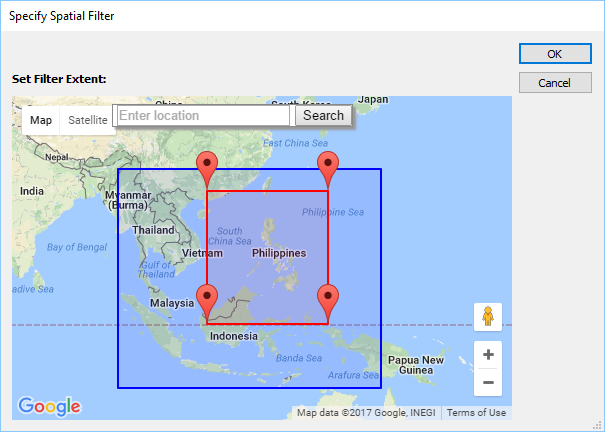Screen dimensions: 605x432
Task: Select the Street View pegman icon
Action: pyautogui.click(x=488, y=317)
